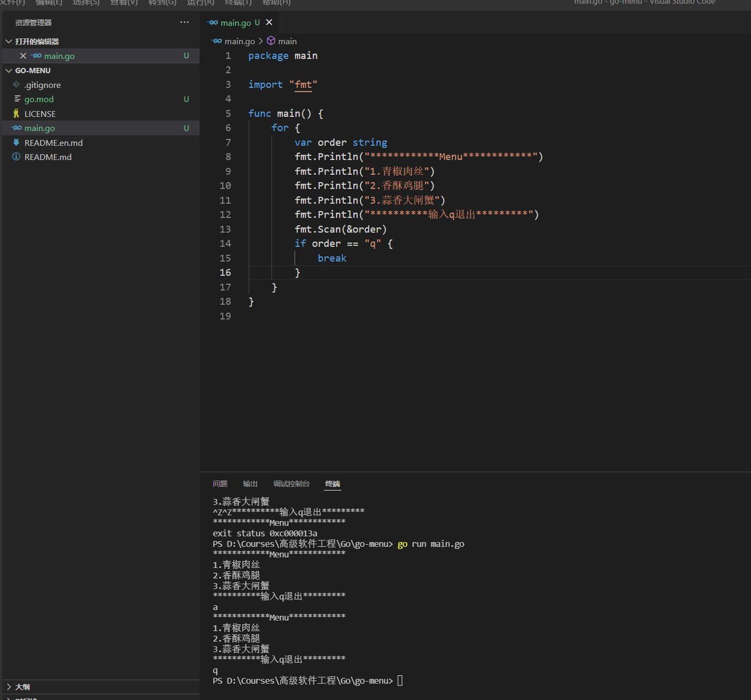Viewport: 751px width, 700px height.
Task: Click the explorer more actions ellipsis icon
Action: 184,22
